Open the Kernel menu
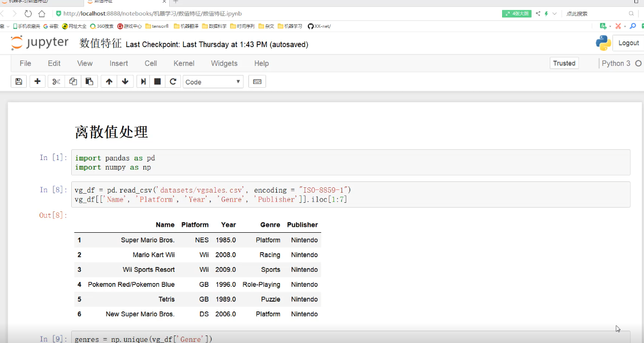This screenshot has height=343, width=644. coord(184,63)
